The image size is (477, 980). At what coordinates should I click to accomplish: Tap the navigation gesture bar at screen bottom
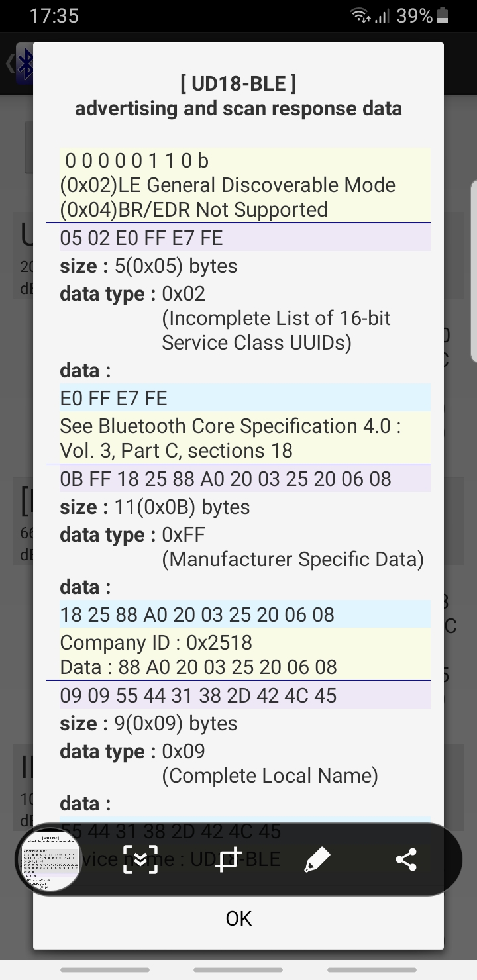238,970
